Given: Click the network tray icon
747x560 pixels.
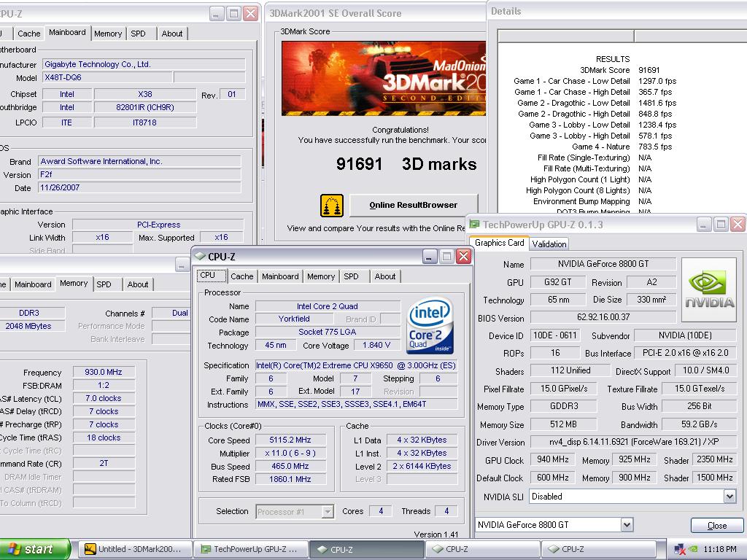Looking at the screenshot, I should [x=680, y=550].
